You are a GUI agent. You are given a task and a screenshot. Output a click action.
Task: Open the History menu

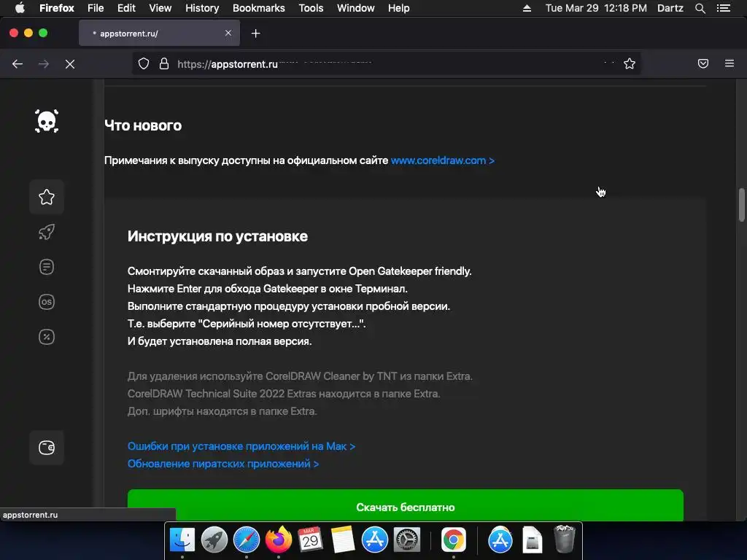click(x=202, y=8)
